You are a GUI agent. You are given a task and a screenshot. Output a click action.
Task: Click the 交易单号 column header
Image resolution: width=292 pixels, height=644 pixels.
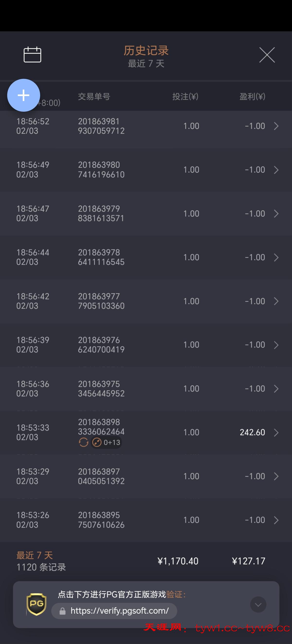[94, 96]
